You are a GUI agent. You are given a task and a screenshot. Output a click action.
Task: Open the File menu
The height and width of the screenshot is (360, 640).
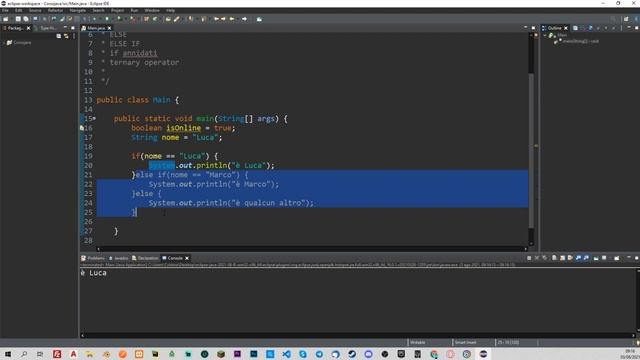(x=5, y=11)
